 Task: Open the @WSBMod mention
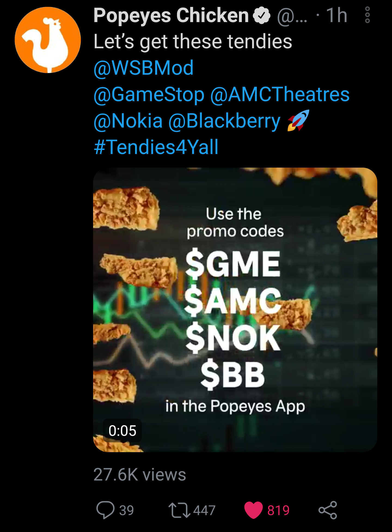[143, 68]
